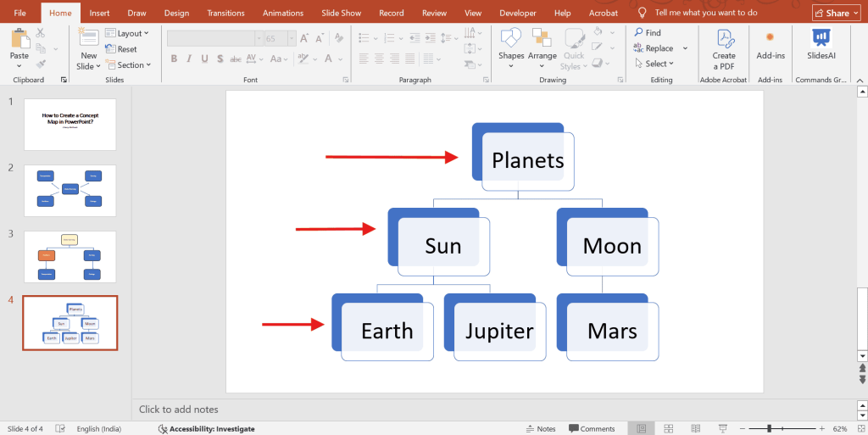The height and width of the screenshot is (435, 868).
Task: Start Slide Show from status bar
Action: click(723, 428)
